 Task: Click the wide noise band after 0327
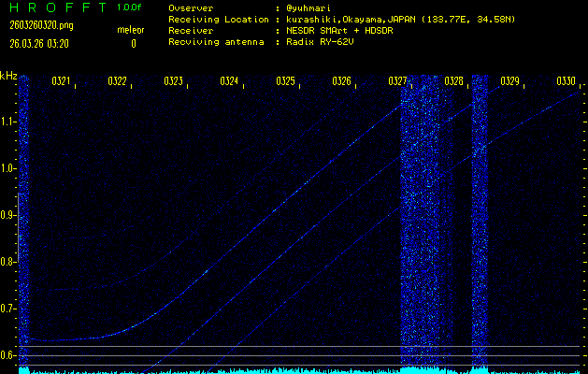click(x=420, y=224)
